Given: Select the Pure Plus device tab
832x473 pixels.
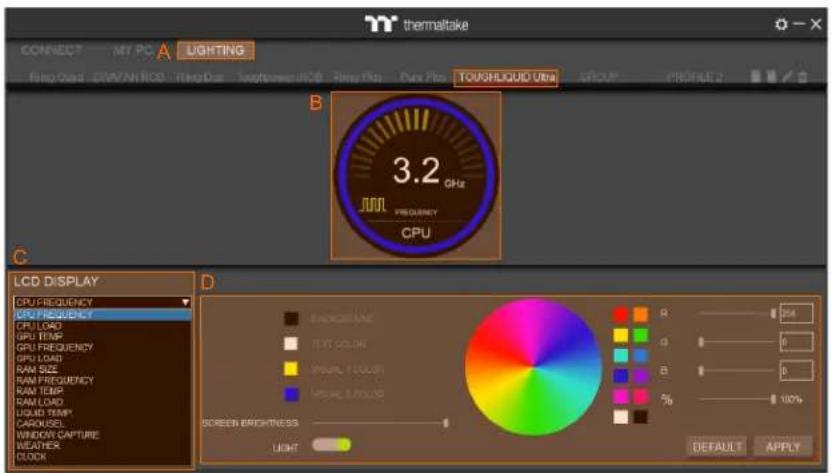Looking at the screenshot, I should click(422, 78).
